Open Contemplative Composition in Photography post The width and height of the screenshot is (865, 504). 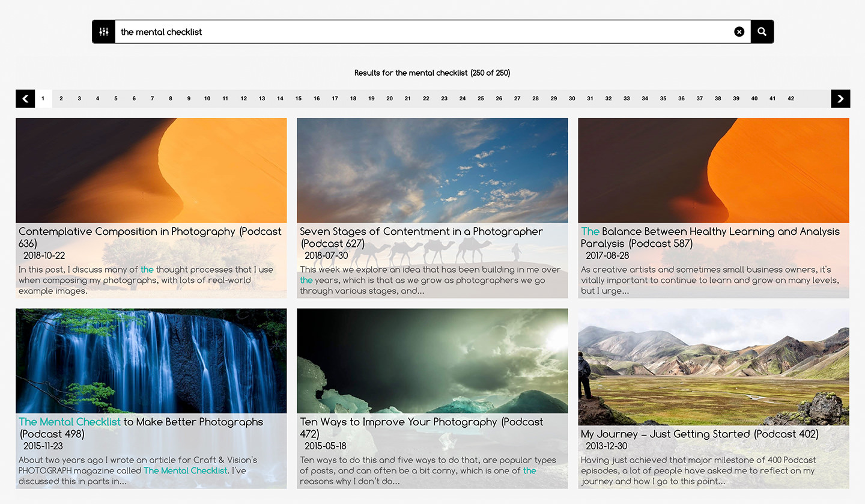point(150,232)
